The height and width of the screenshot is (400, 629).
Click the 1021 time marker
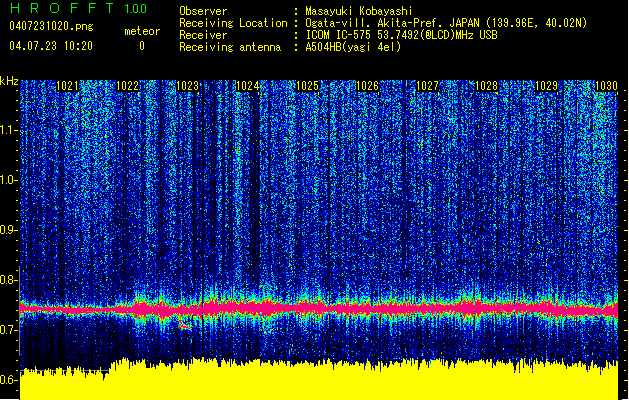pyautogui.click(x=67, y=87)
